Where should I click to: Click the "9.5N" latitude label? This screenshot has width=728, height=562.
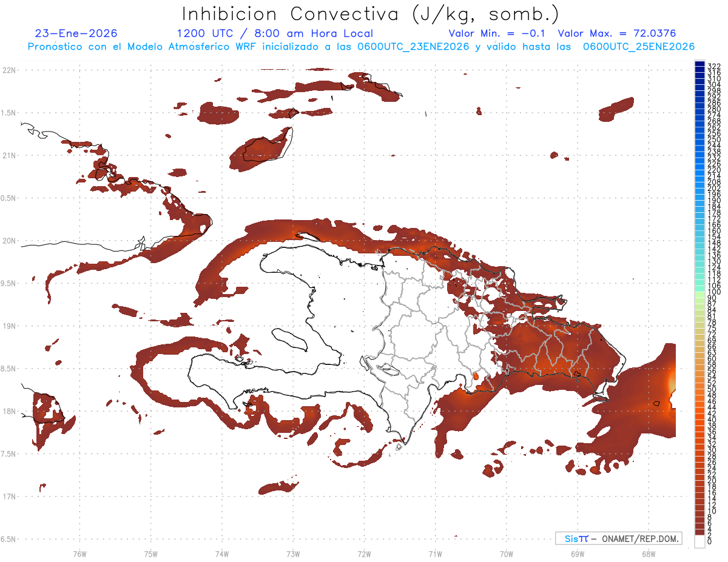click(x=8, y=283)
